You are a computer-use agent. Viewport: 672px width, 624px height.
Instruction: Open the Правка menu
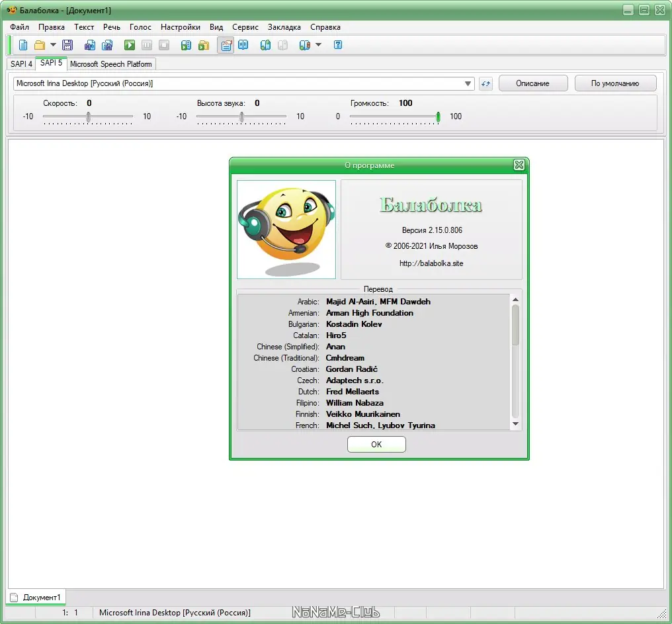pyautogui.click(x=52, y=27)
